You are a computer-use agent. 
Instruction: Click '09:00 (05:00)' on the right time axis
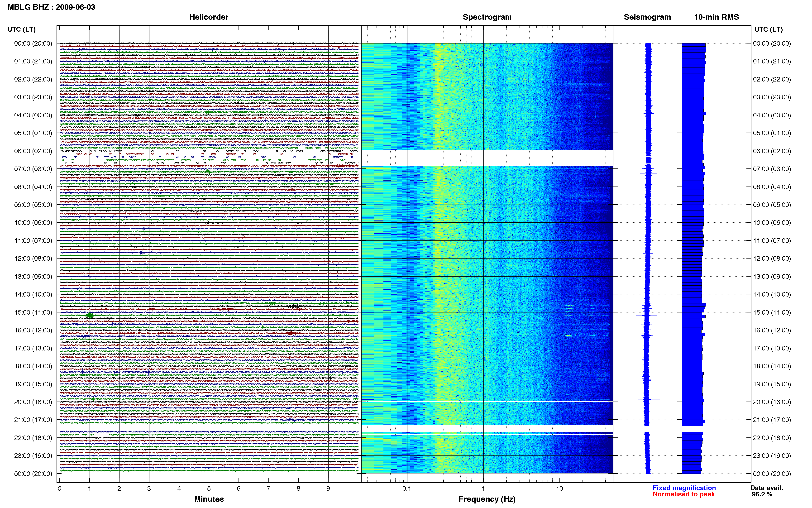pyautogui.click(x=772, y=205)
